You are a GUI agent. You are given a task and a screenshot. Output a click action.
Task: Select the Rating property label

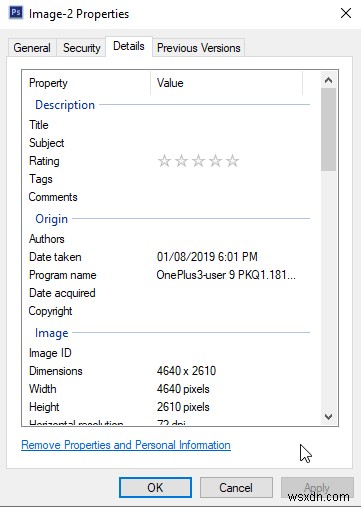[44, 161]
